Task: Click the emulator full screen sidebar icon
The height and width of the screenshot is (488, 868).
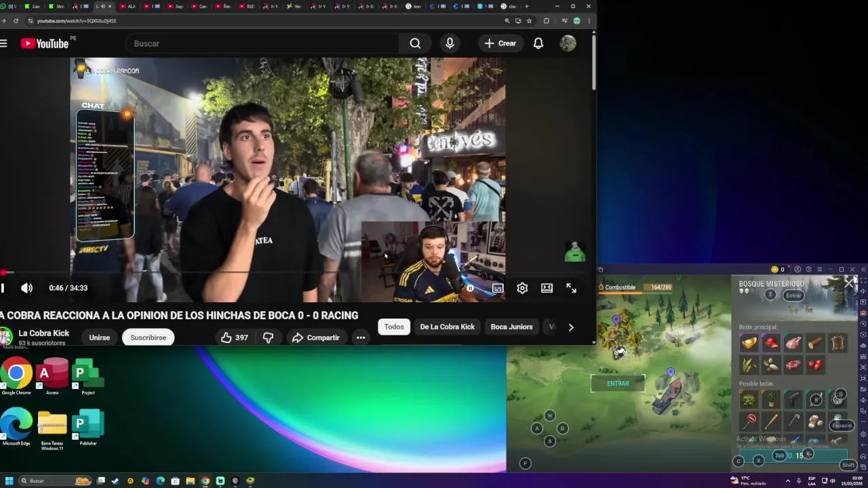Action: click(x=863, y=280)
